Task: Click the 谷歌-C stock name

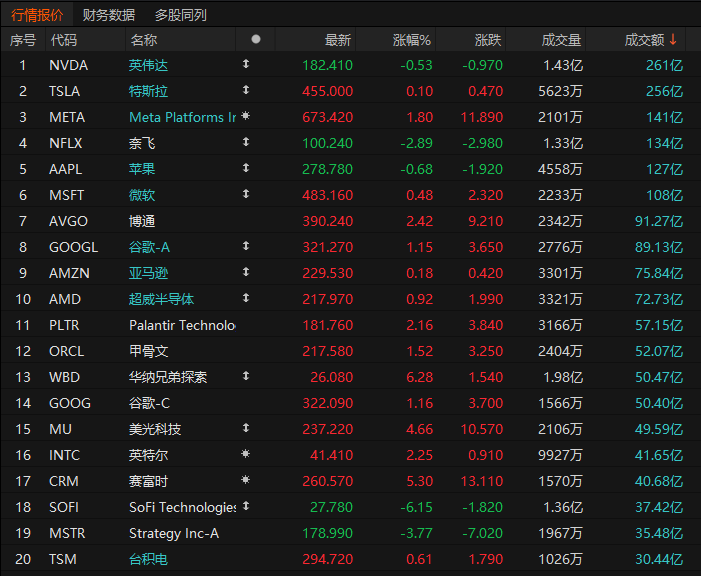Action: 149,403
